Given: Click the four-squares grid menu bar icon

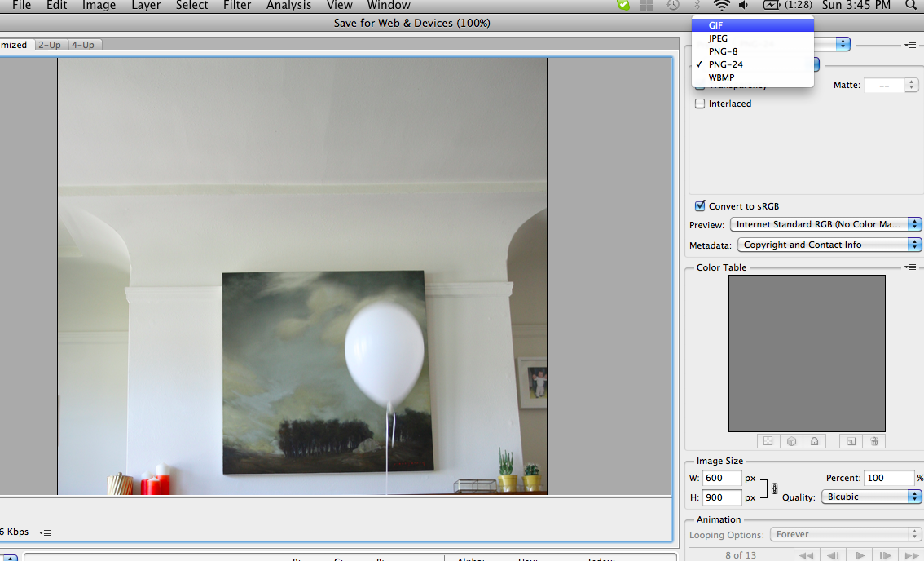Looking at the screenshot, I should click(646, 6).
